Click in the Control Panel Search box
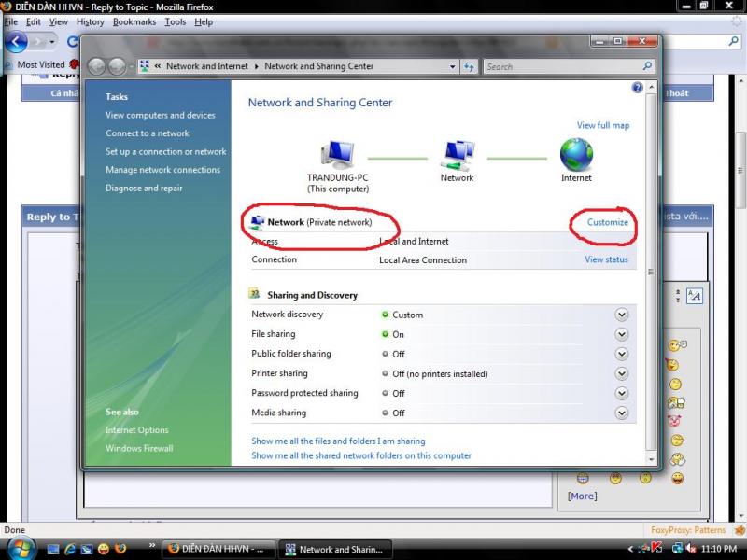This screenshot has width=747, height=560. coord(560,67)
